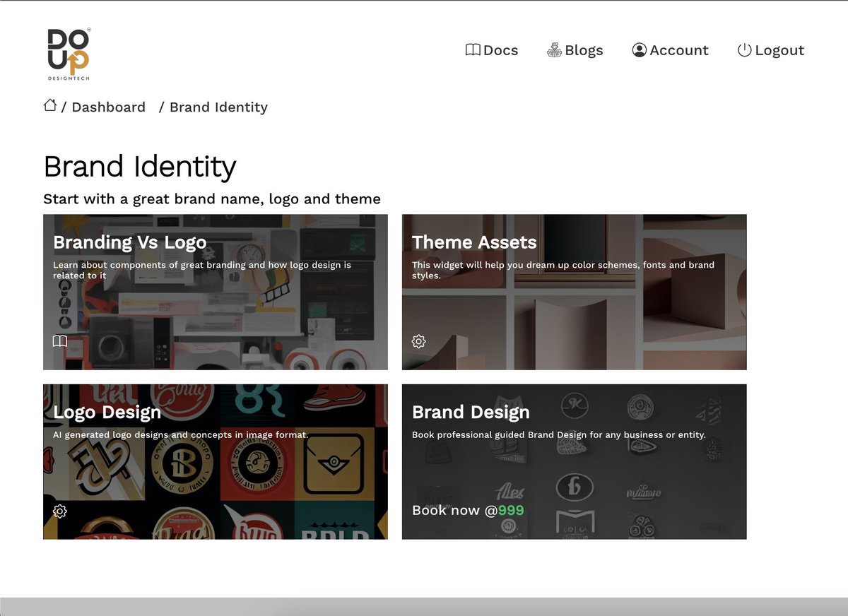
Task: Click Book now @999 on Brand Design
Action: coord(468,510)
